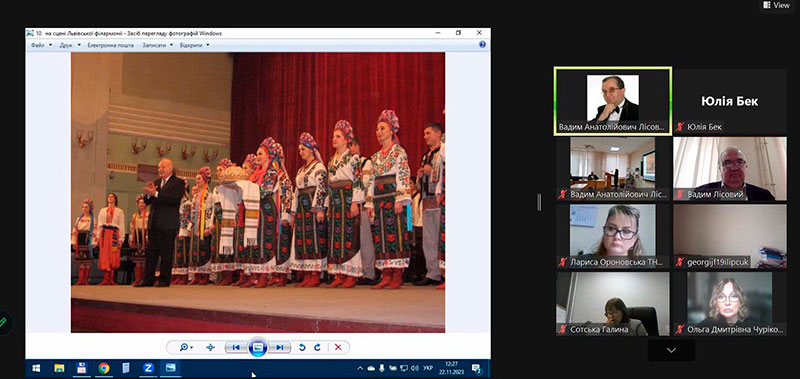Rotate the photo clockwise

317,347
